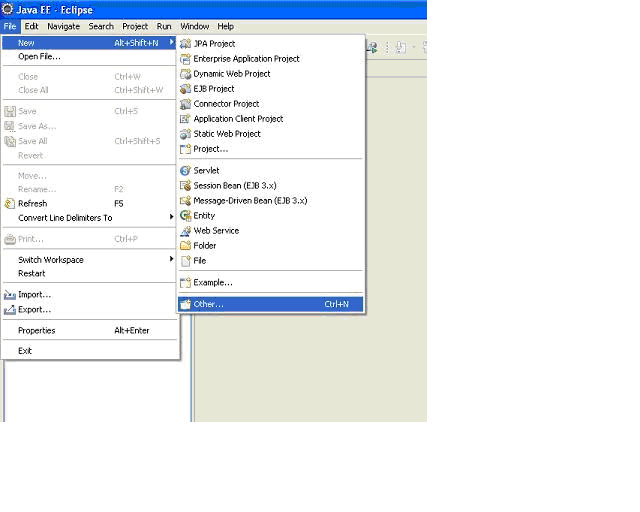Click the Convert Line Delimiters To label
The image size is (640, 512).
[65, 218]
